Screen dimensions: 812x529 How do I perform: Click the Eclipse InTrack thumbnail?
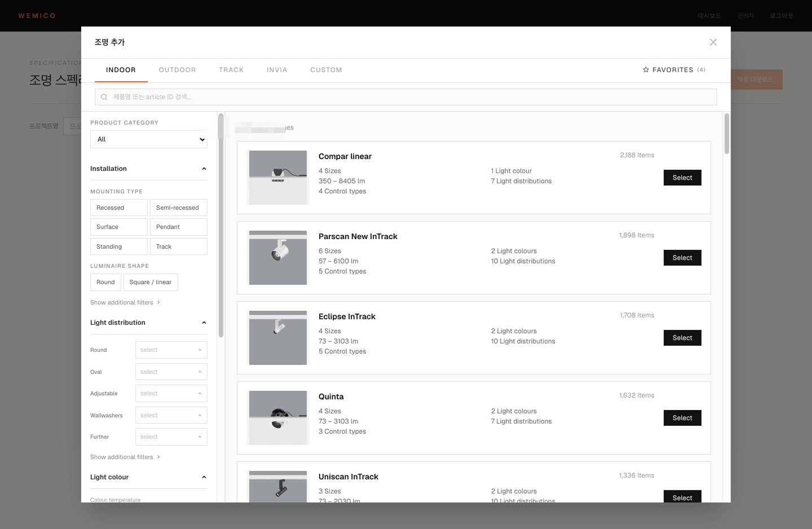(278, 338)
